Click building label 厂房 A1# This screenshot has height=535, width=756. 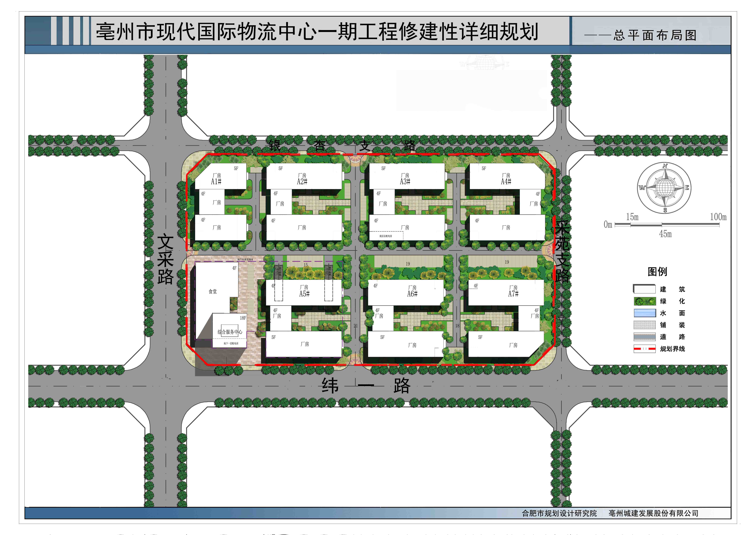click(x=216, y=179)
